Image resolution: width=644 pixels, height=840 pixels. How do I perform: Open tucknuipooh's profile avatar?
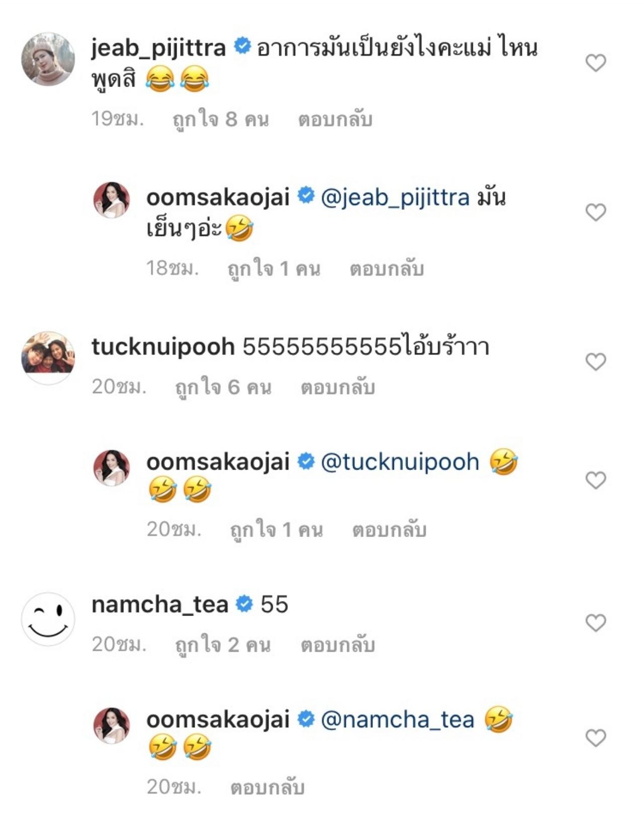point(48,357)
